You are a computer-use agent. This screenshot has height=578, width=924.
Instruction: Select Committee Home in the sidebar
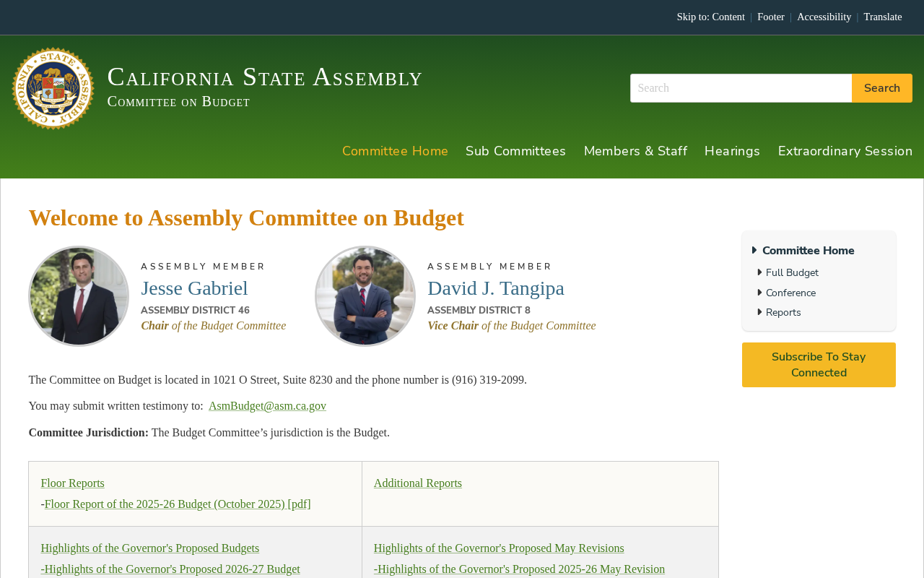[808, 251]
